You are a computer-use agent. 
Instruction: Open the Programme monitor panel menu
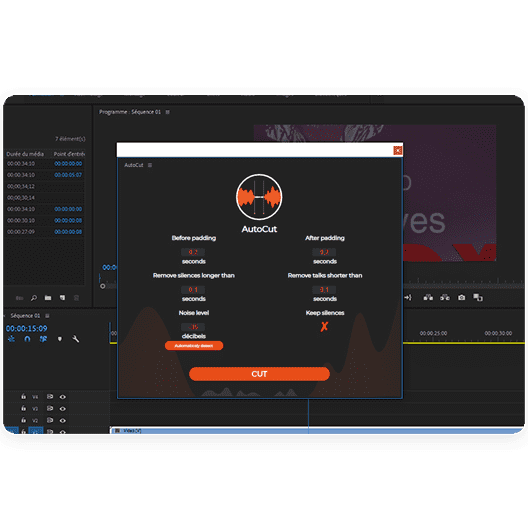tap(168, 112)
